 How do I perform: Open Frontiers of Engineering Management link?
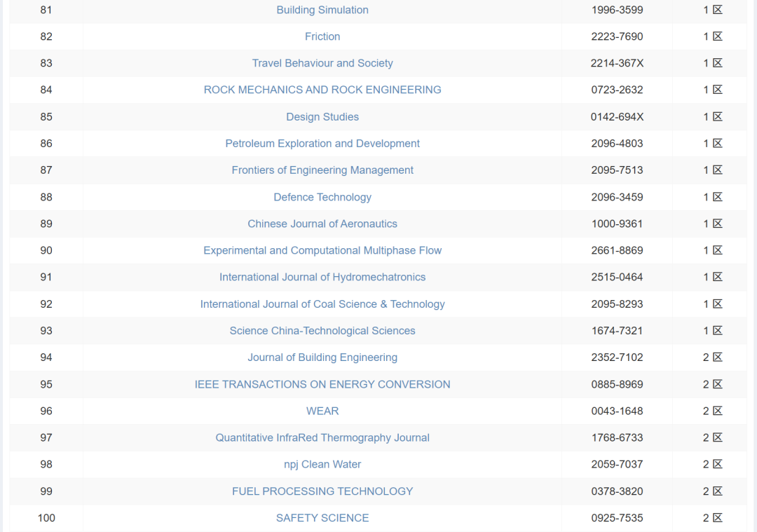(322, 170)
